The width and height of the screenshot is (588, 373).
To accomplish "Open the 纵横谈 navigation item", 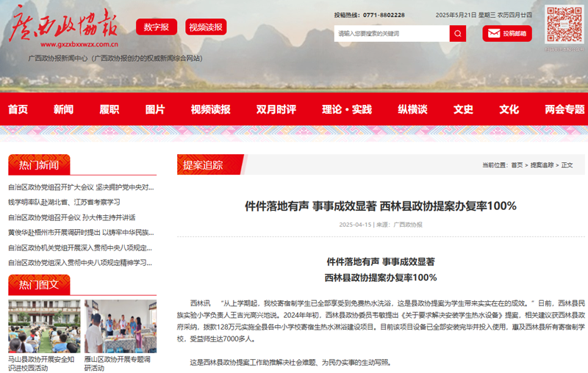I will pyautogui.click(x=413, y=109).
